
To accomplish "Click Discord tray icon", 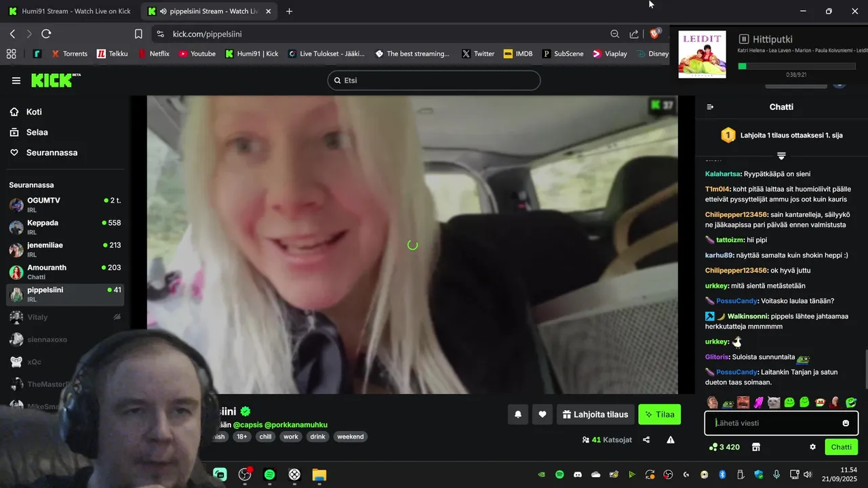I will point(578,474).
